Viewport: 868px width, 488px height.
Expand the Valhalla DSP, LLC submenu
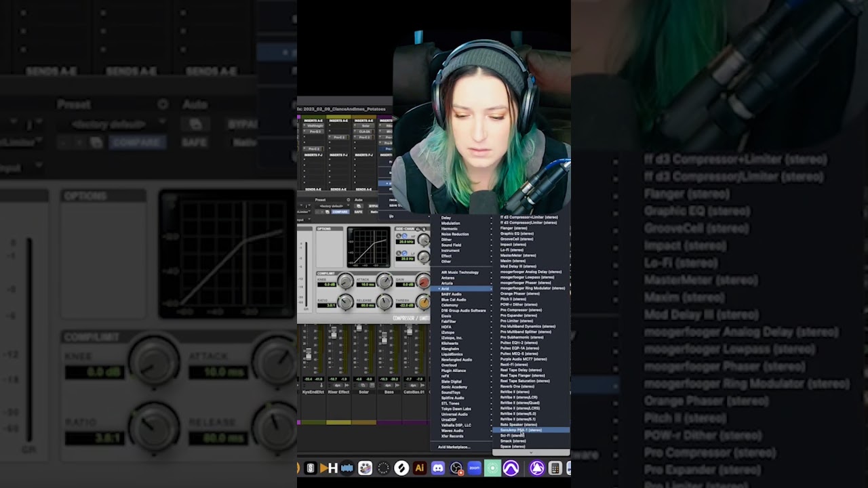click(x=461, y=425)
